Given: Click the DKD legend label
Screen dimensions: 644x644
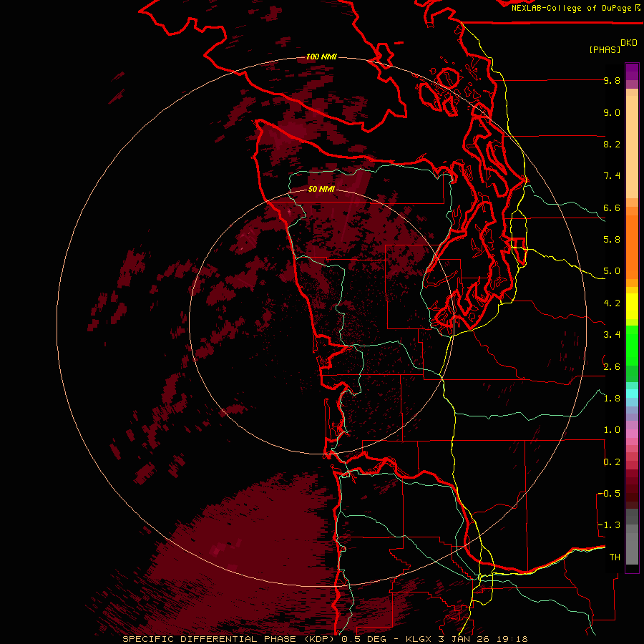Looking at the screenshot, I should coord(629,43).
